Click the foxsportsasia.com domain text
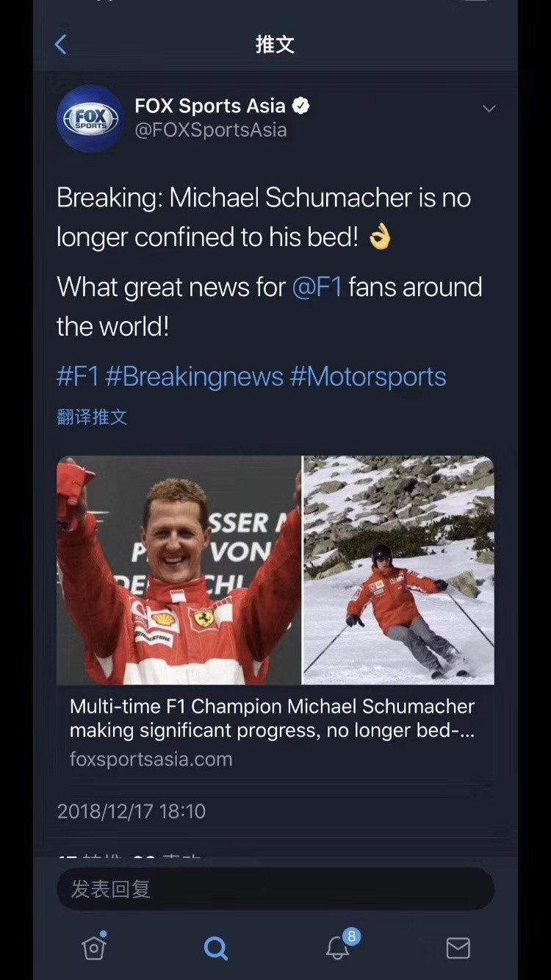The height and width of the screenshot is (980, 551). 151,759
